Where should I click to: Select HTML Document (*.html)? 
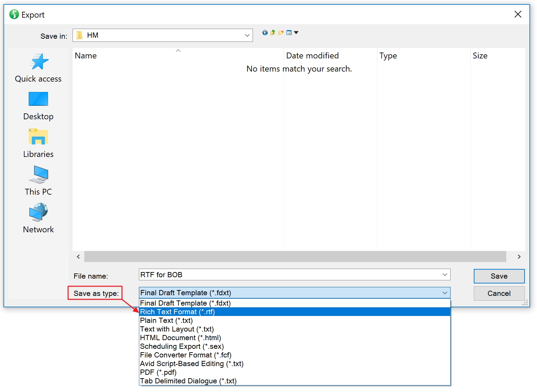point(295,338)
